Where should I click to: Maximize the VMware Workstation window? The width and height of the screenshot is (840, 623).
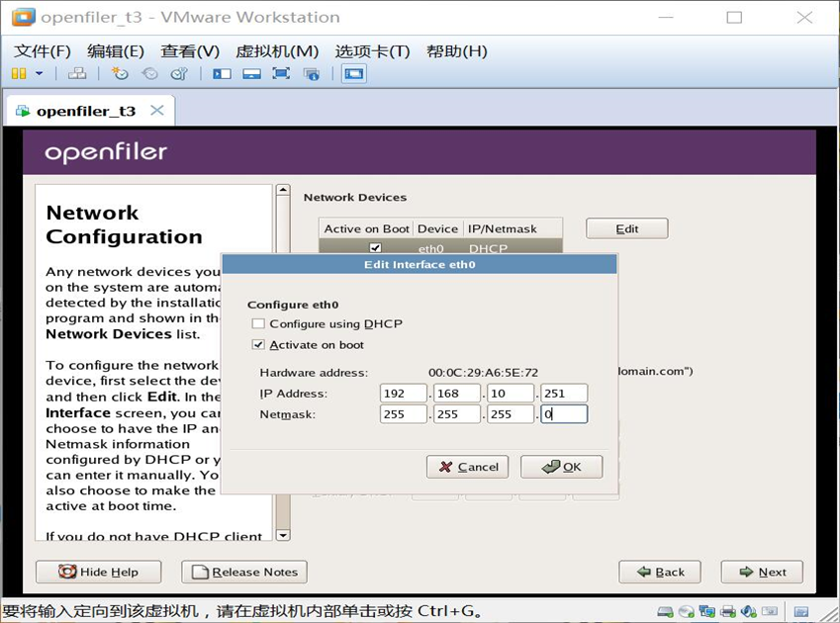coord(734,18)
